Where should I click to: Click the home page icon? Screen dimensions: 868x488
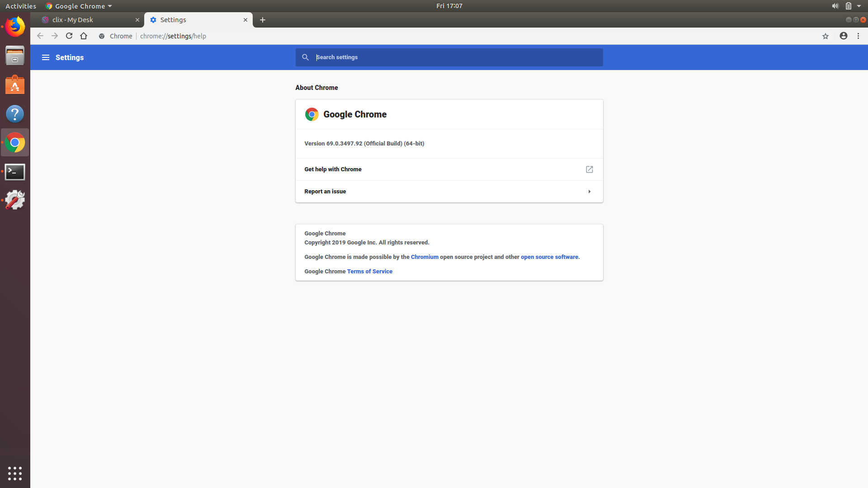[x=84, y=36]
